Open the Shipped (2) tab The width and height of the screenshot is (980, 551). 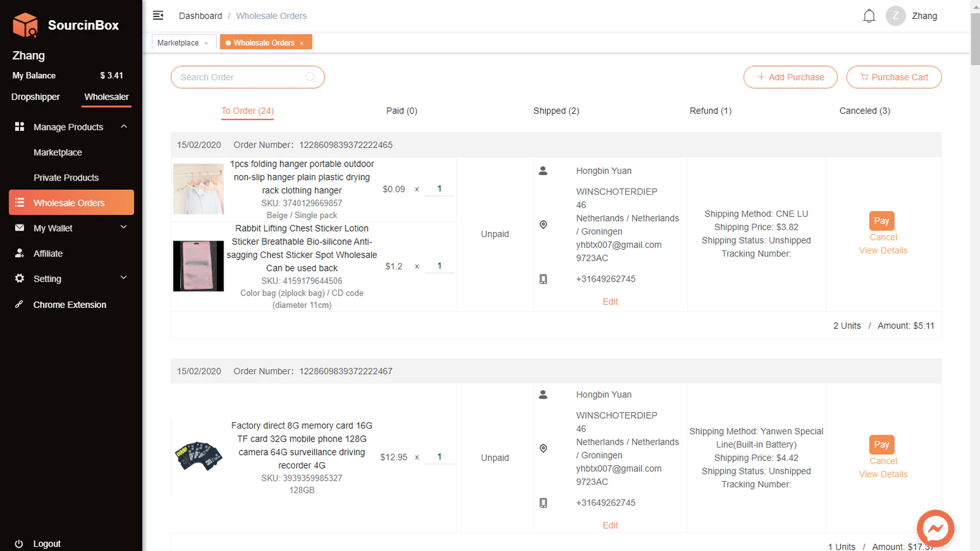[x=556, y=111]
